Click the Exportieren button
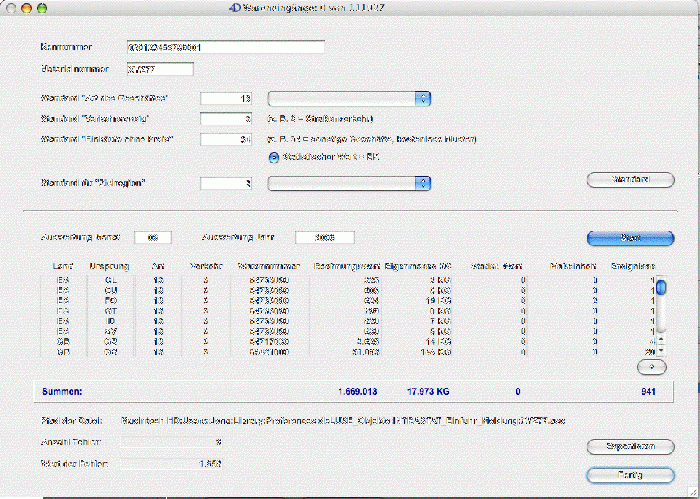 [630, 447]
